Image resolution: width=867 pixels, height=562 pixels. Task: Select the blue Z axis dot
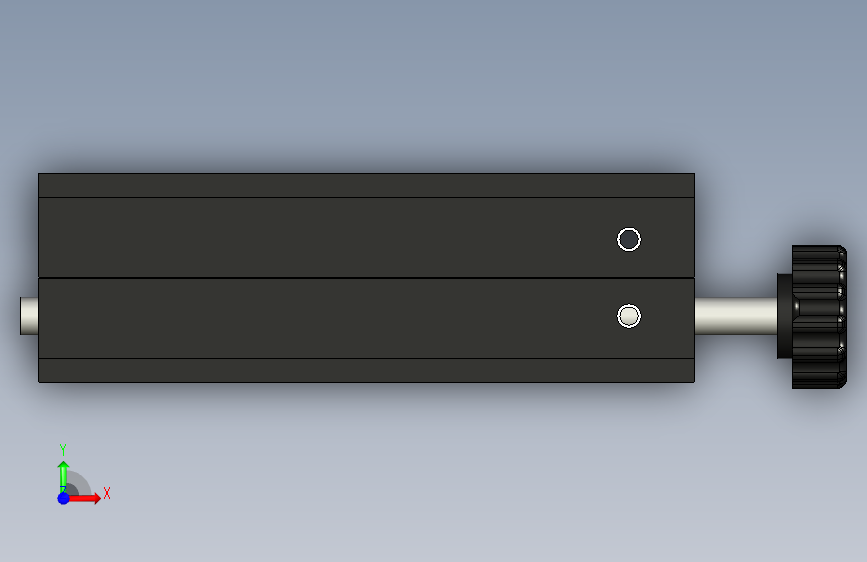tap(63, 498)
